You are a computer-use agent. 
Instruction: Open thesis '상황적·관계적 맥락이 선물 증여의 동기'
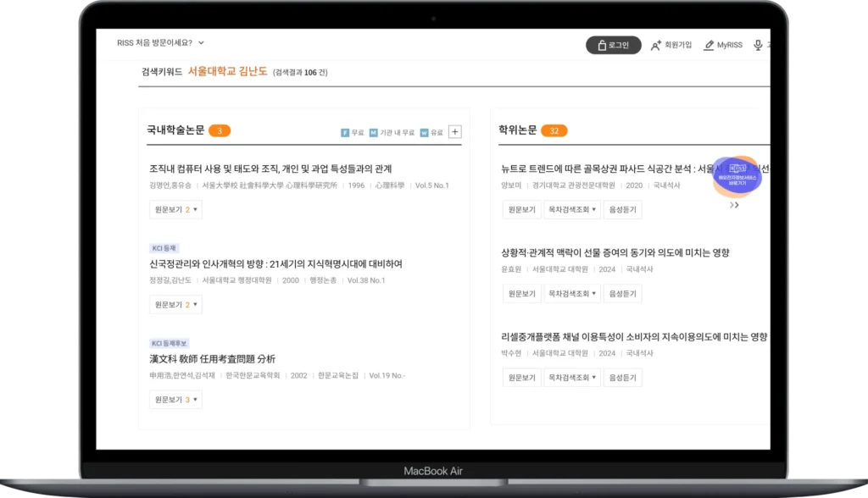[615, 253]
